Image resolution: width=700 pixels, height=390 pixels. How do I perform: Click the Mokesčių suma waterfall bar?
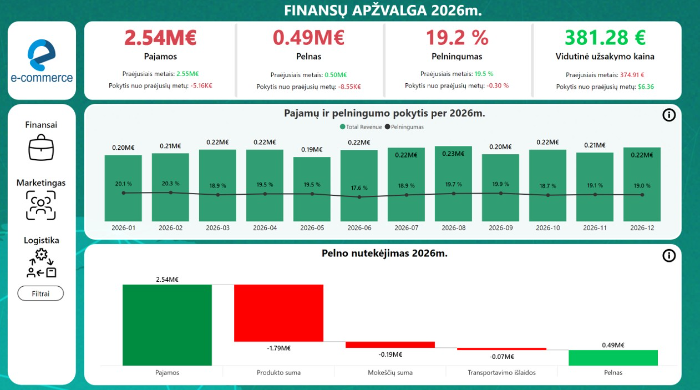pos(390,345)
